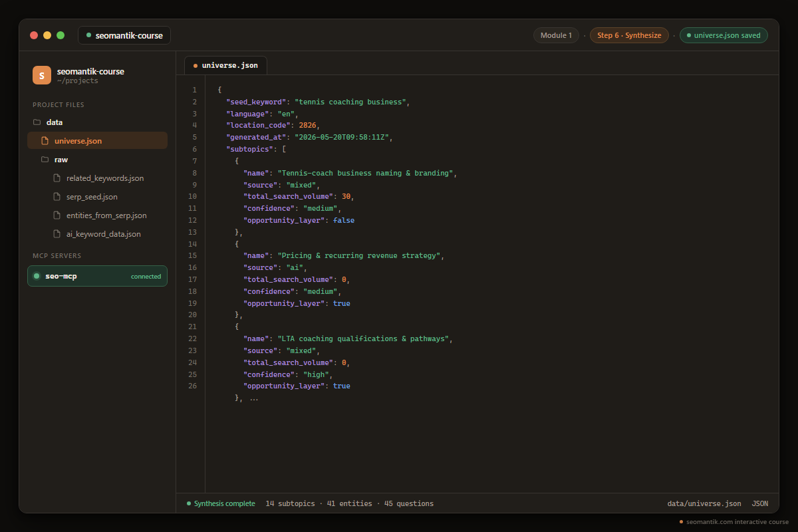Image resolution: width=798 pixels, height=532 pixels.
Task: Click the green maximize window button
Action: (61, 35)
